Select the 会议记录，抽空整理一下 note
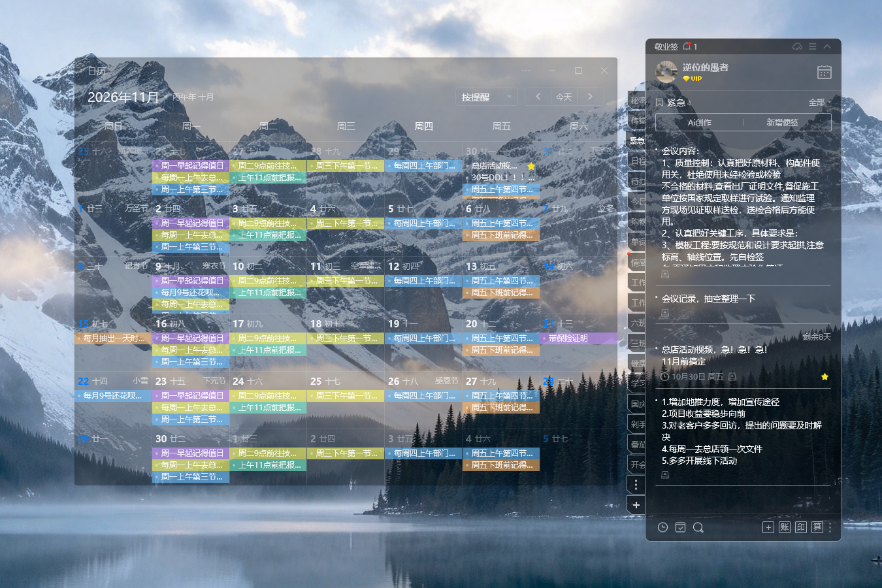 click(708, 299)
